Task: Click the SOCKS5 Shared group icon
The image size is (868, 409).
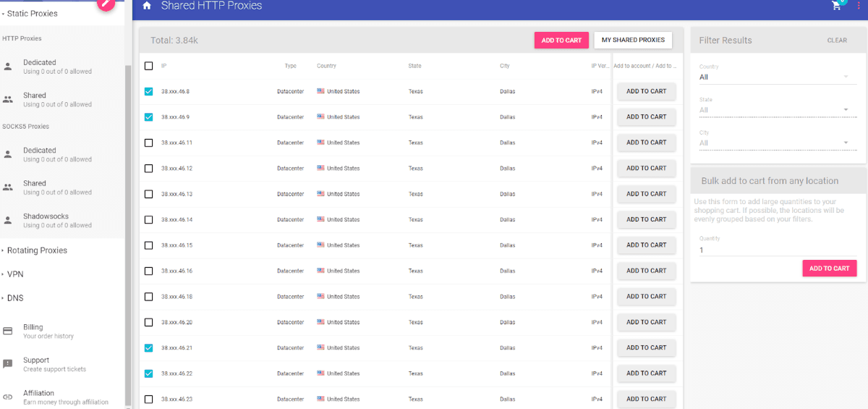Action: pyautogui.click(x=8, y=187)
